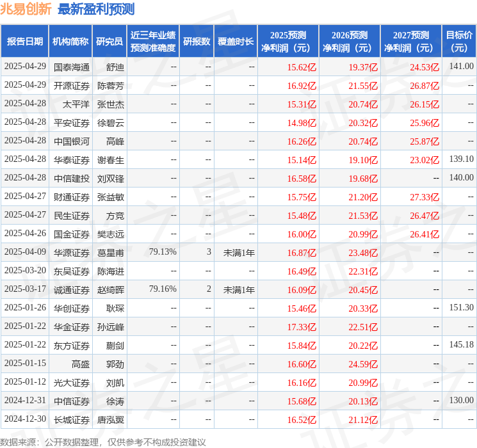This screenshot has width=477, height=448.
Task: Click institution 光大证券
Action: click(x=72, y=383)
